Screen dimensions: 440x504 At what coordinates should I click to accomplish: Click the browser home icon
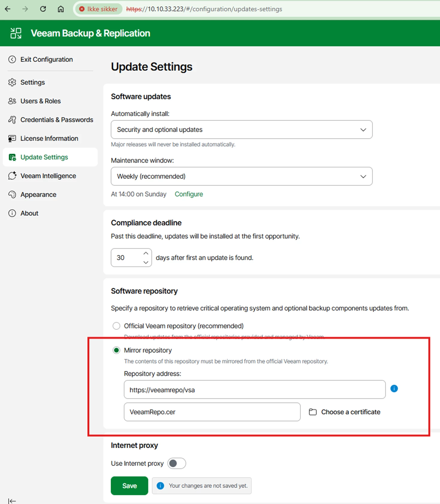[61, 9]
